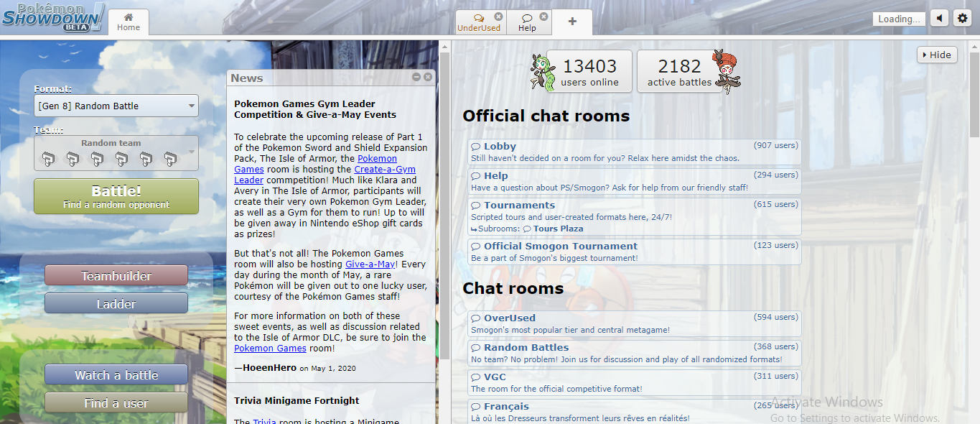Click the VGC chat bubble icon
980x424 pixels.
[476, 377]
